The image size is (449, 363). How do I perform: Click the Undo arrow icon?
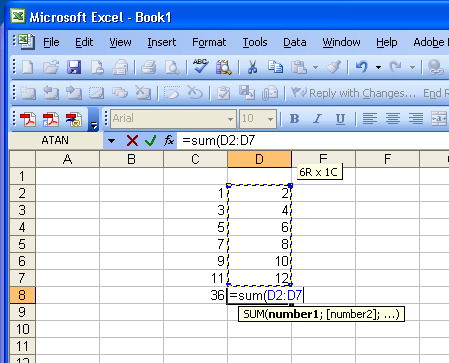tap(362, 67)
